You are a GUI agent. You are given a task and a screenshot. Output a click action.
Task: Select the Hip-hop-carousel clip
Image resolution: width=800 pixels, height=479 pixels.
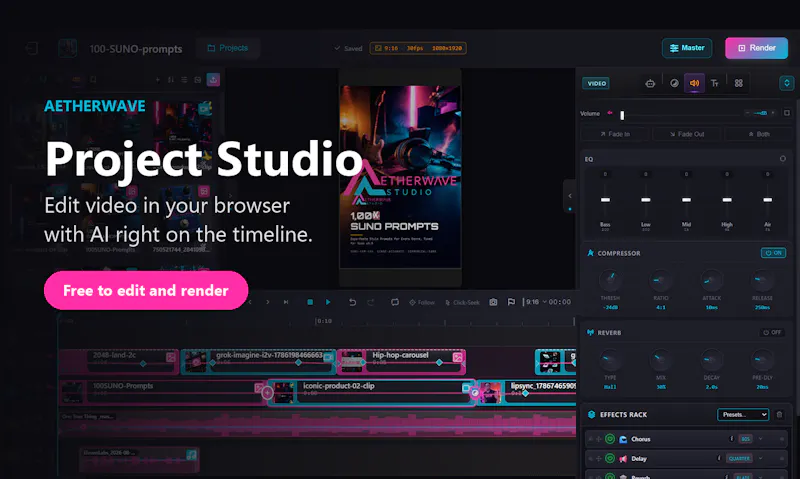(401, 361)
